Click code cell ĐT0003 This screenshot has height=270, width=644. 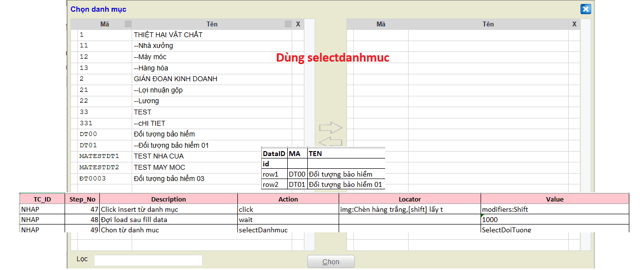click(105, 179)
